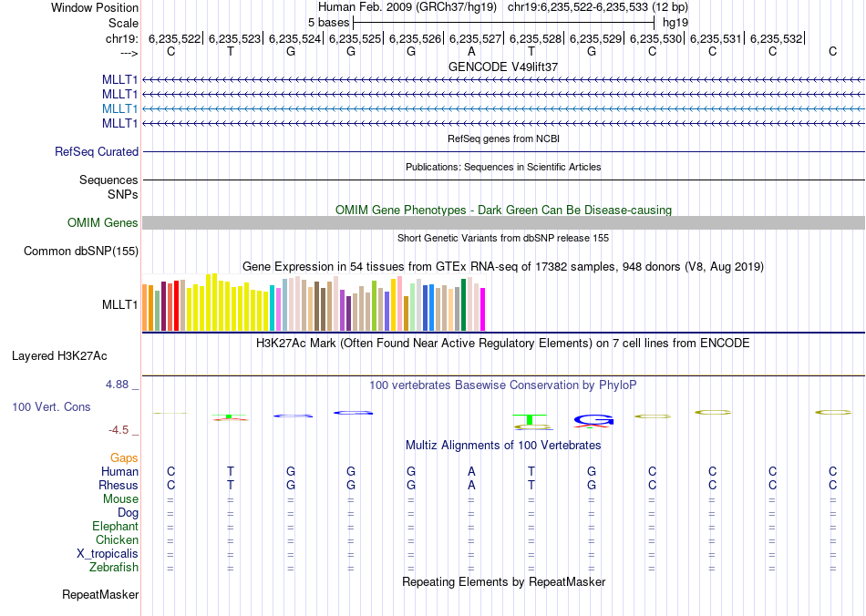Open Short Genetic Variants from dbSNP title
Viewport: 866px width, 616px height.
pos(503,238)
